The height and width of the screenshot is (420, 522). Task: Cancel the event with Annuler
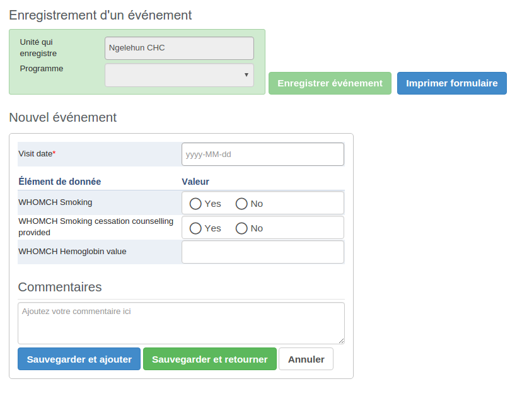306,359
